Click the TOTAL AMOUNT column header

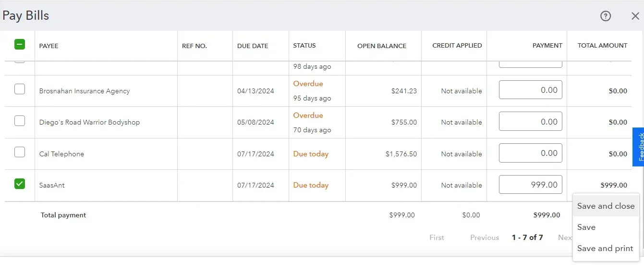pyautogui.click(x=603, y=46)
